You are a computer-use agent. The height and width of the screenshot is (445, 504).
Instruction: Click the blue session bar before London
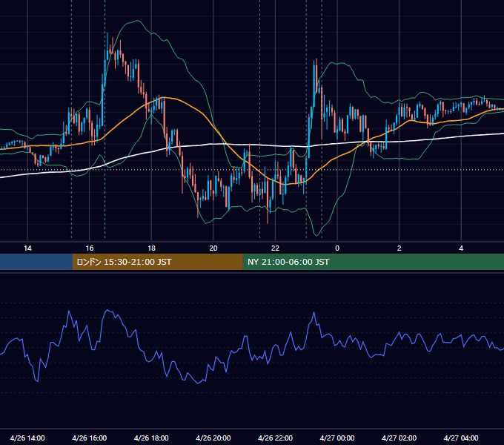[x=36, y=262]
